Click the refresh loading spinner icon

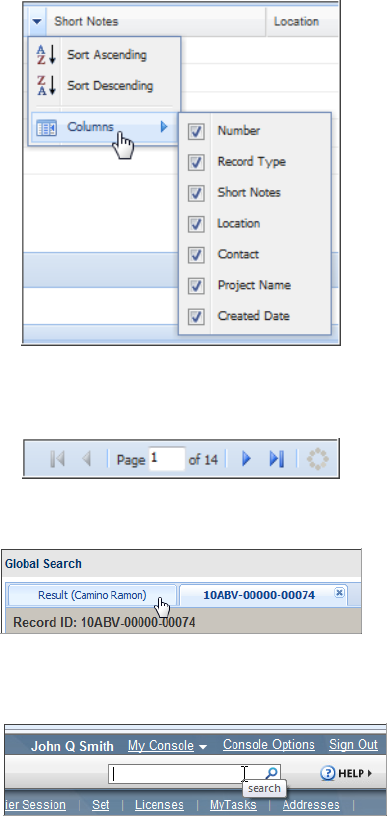tap(317, 459)
